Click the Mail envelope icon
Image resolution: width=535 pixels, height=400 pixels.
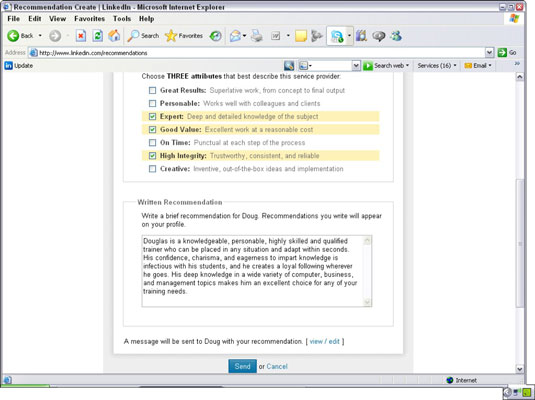(235, 35)
